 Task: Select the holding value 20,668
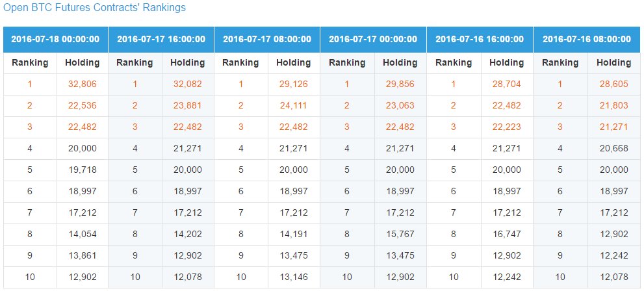pos(613,149)
